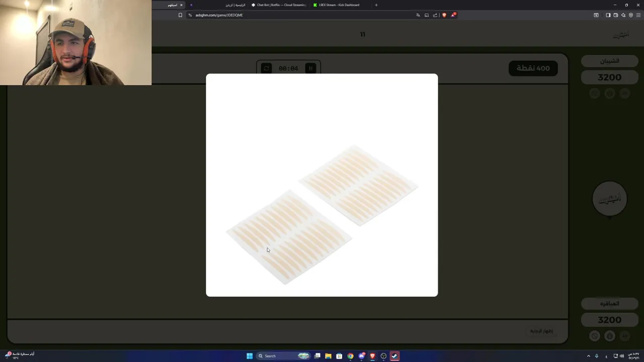Open the Windows Start menu

click(250, 356)
